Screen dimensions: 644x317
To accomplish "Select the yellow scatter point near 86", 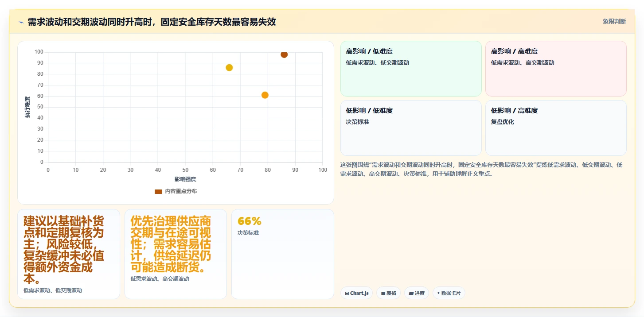I will (x=229, y=68).
